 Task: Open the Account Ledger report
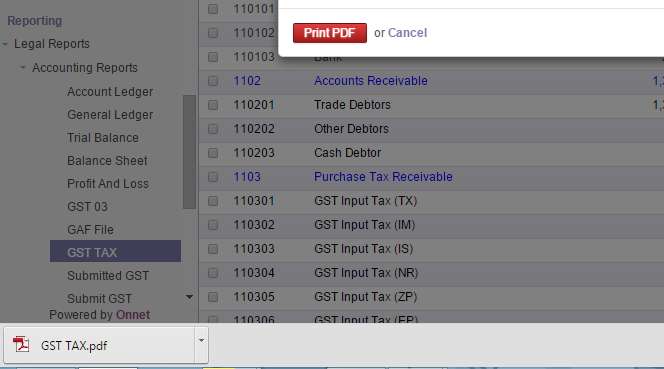(x=110, y=92)
